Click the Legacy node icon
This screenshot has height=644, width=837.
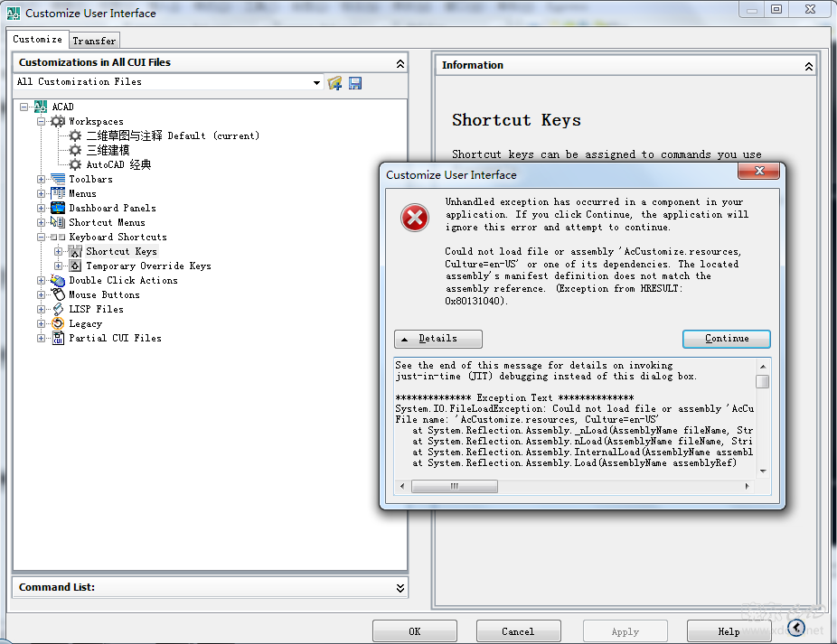pos(58,323)
